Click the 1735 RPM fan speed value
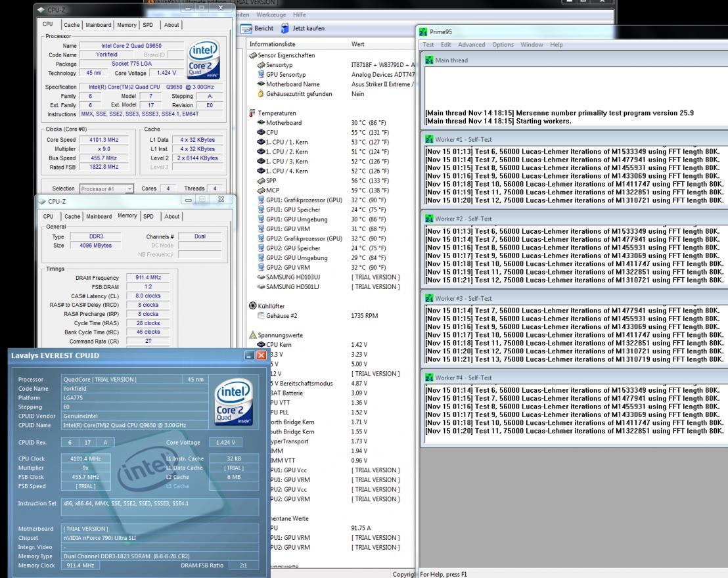This screenshot has height=578, width=728. pos(365,316)
